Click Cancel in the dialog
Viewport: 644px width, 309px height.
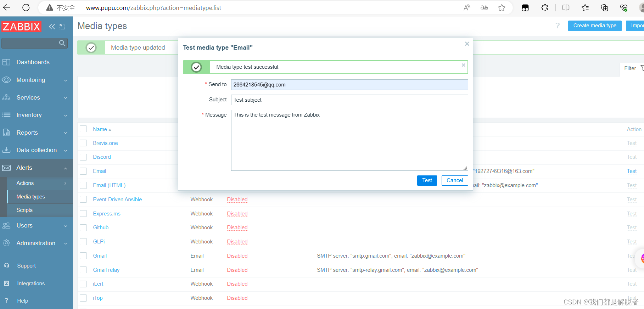pyautogui.click(x=455, y=180)
